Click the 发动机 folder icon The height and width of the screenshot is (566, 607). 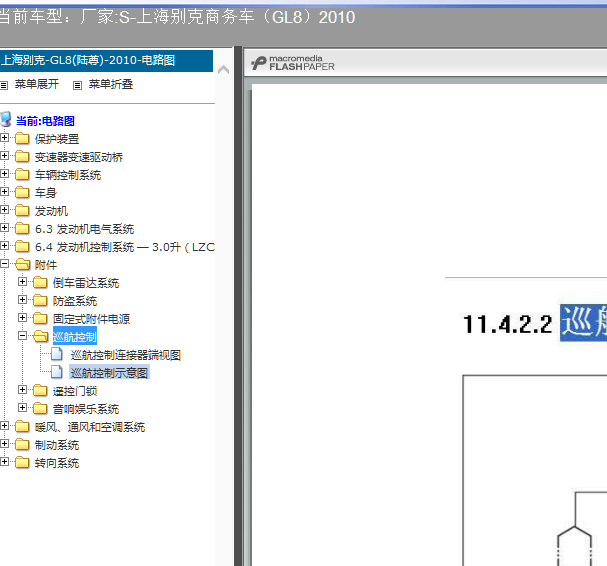22,210
